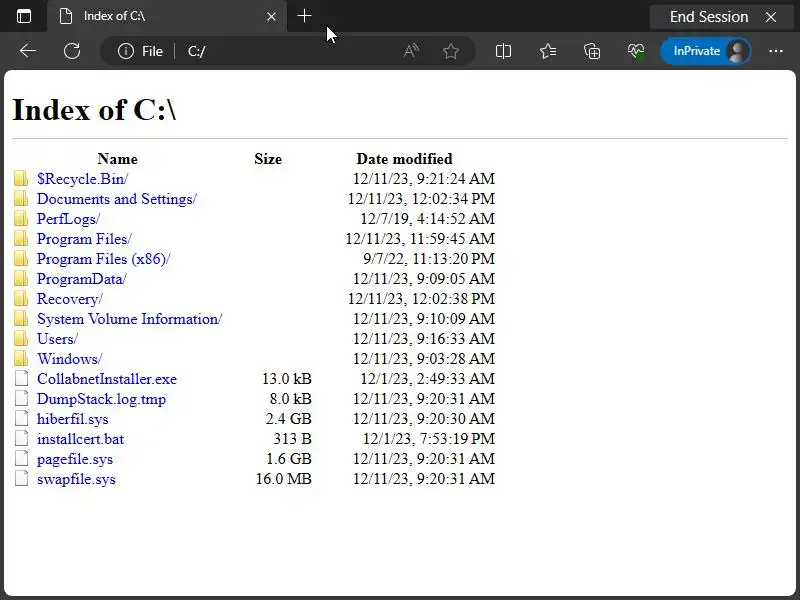Open Browser essentials heart icon
This screenshot has height=600, width=800.
tap(636, 51)
